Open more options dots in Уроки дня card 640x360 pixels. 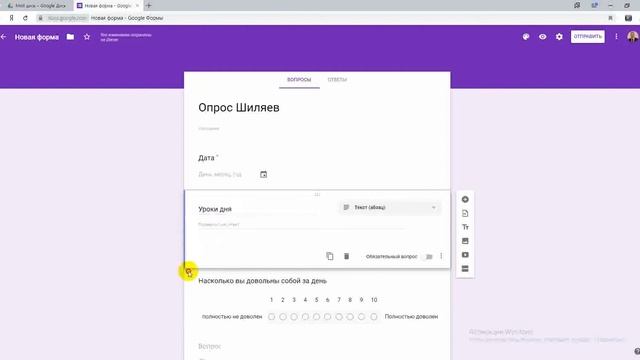click(x=441, y=256)
